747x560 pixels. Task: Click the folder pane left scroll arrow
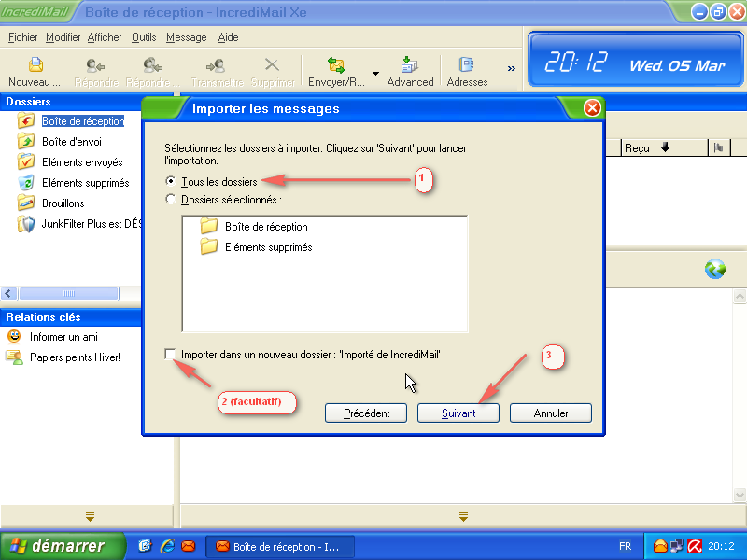[x=8, y=293]
